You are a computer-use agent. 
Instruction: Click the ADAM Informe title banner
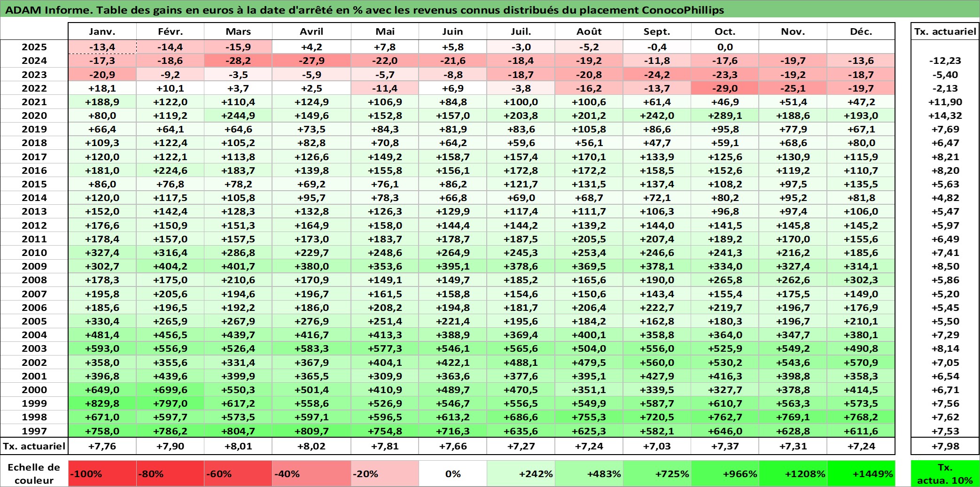[x=490, y=9]
